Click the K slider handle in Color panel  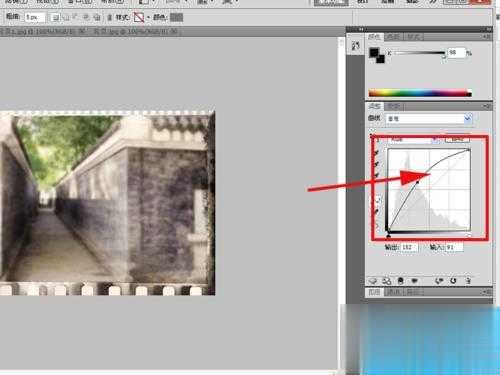[x=444, y=57]
